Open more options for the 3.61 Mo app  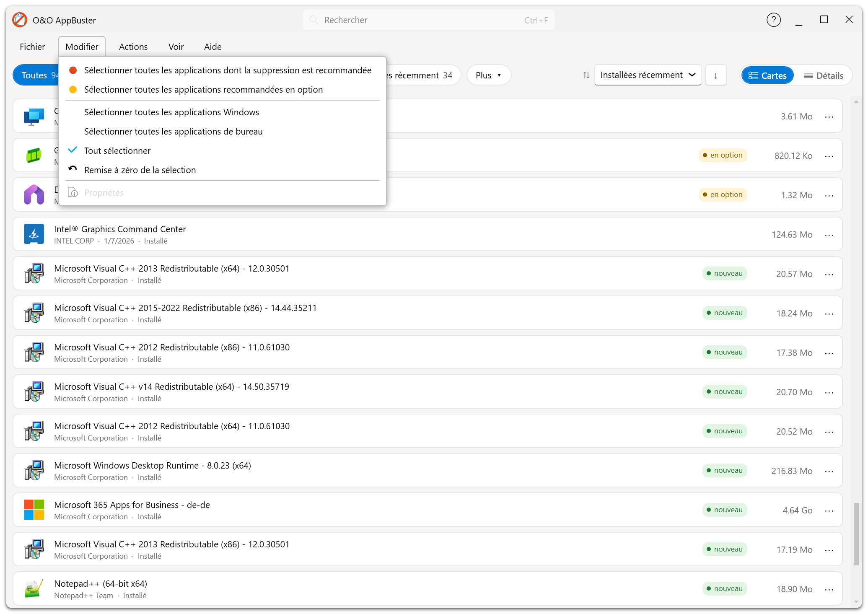(829, 117)
